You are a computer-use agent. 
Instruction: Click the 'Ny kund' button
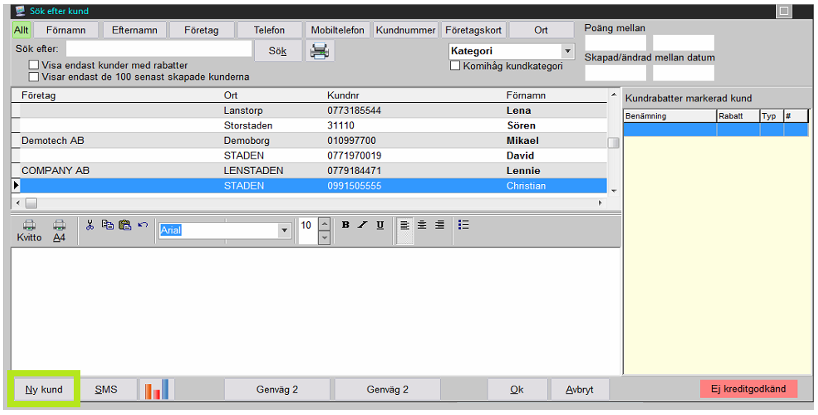(44, 389)
